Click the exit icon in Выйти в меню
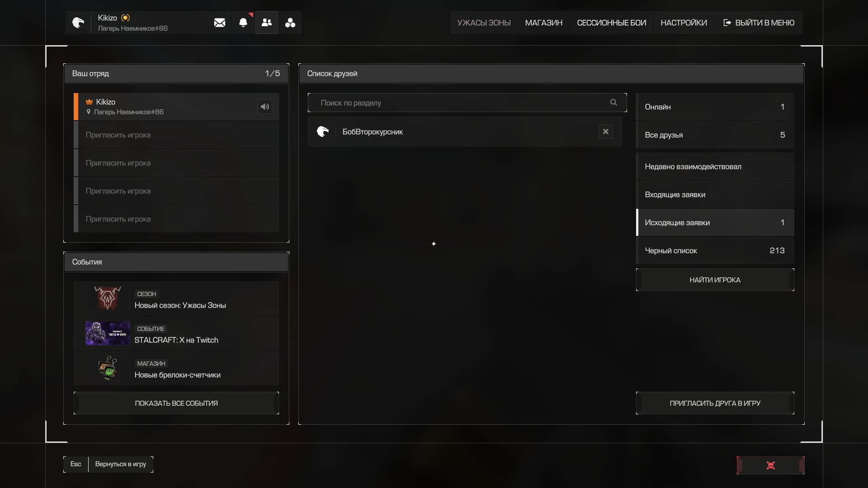 [x=727, y=23]
